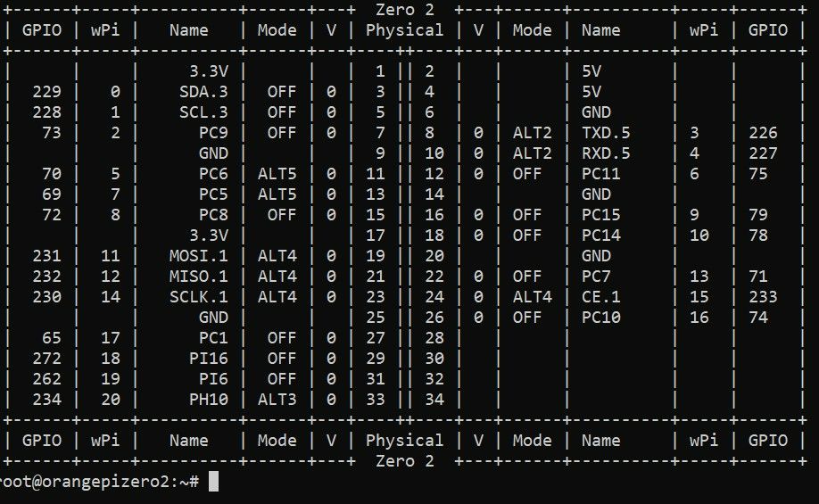Click the PC11 pin name
This screenshot has height=504, width=819.
point(600,174)
